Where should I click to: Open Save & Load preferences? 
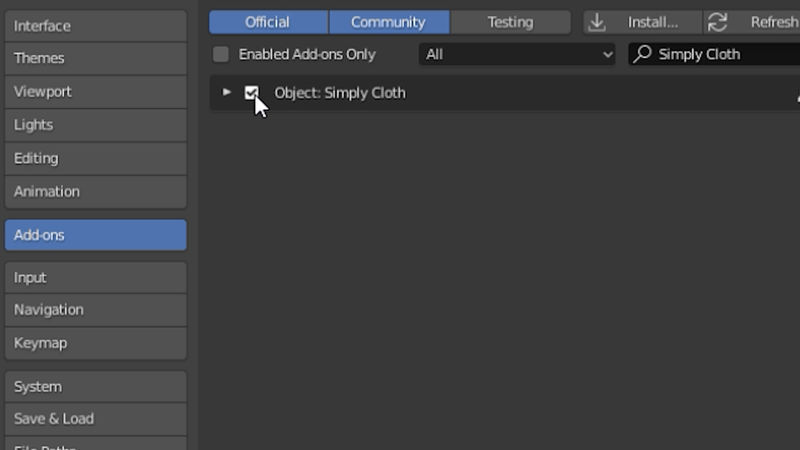[x=95, y=419]
